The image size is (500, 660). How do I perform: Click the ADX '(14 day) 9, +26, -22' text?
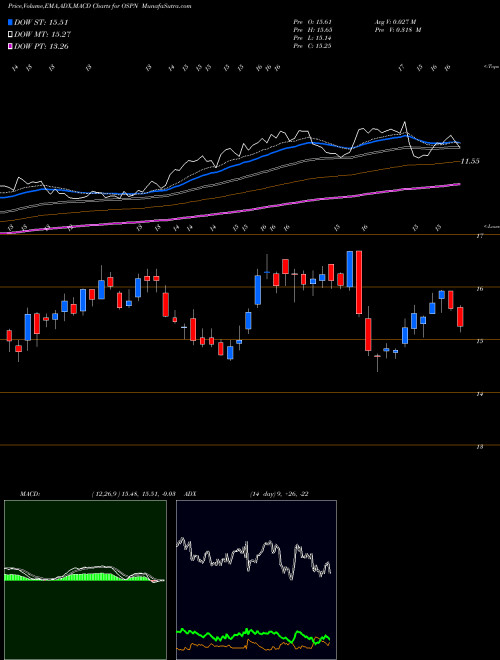pyautogui.click(x=279, y=494)
